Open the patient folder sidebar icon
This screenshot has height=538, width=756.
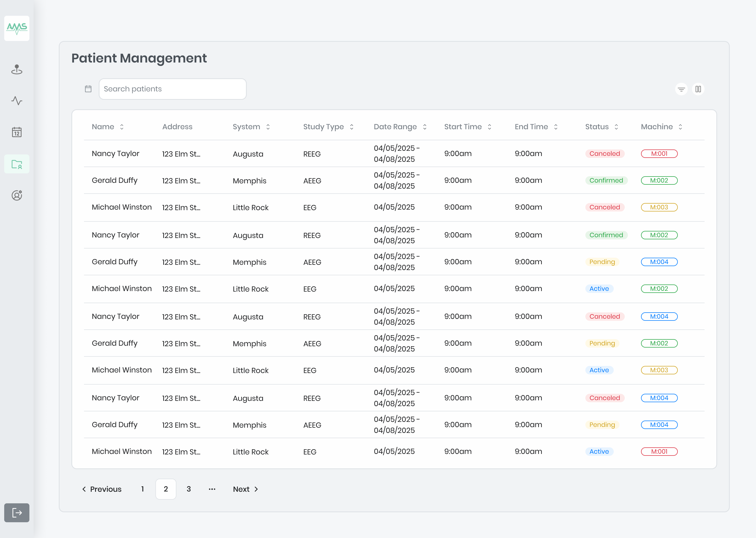(17, 164)
